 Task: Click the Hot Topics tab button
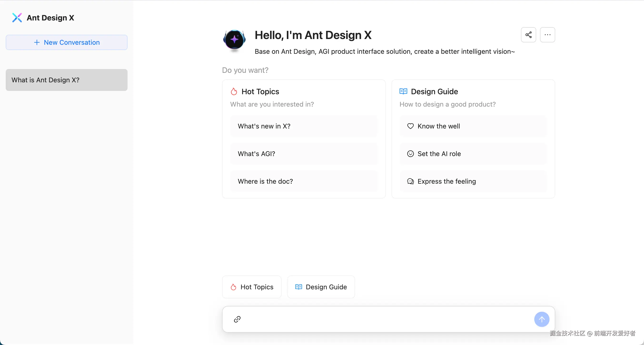click(x=251, y=287)
